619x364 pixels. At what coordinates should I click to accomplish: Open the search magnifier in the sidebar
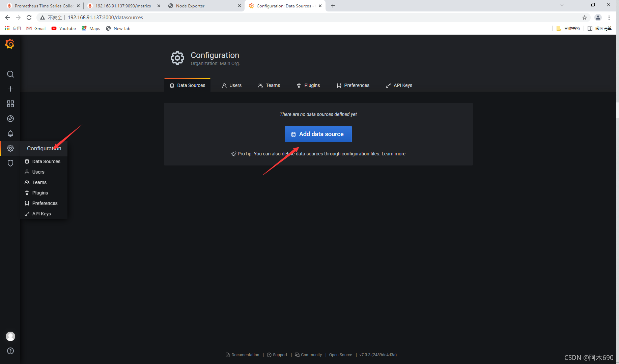[x=10, y=74]
